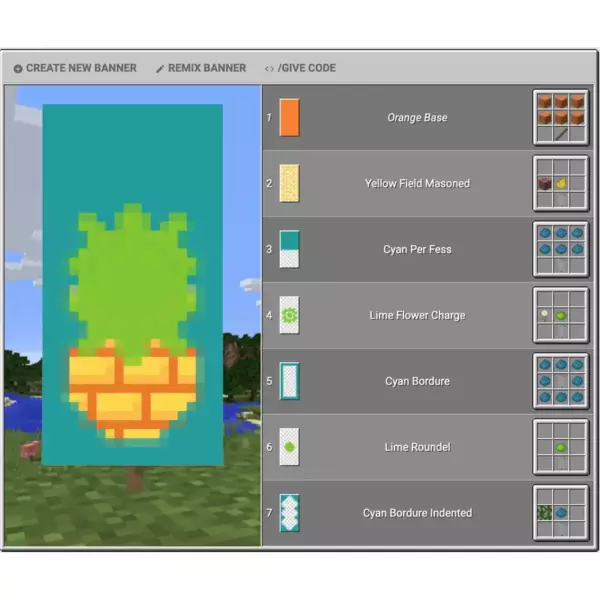Viewport: 600px width, 600px height.
Task: Click the REMIX BANNER button
Action: [201, 68]
